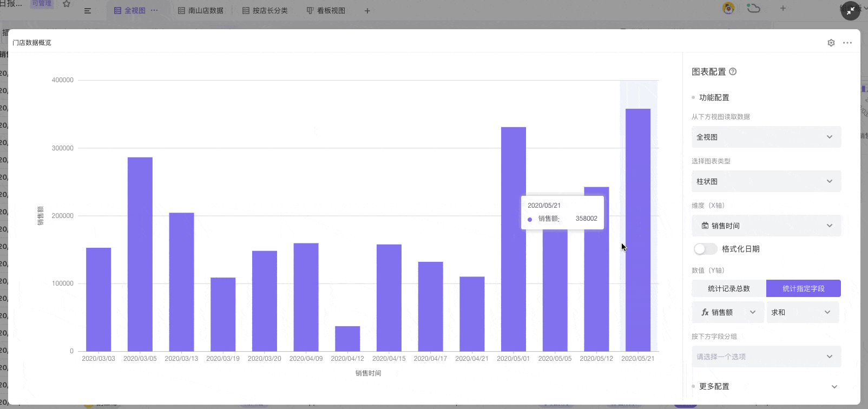Select 统计指定字段 option

tap(803, 288)
